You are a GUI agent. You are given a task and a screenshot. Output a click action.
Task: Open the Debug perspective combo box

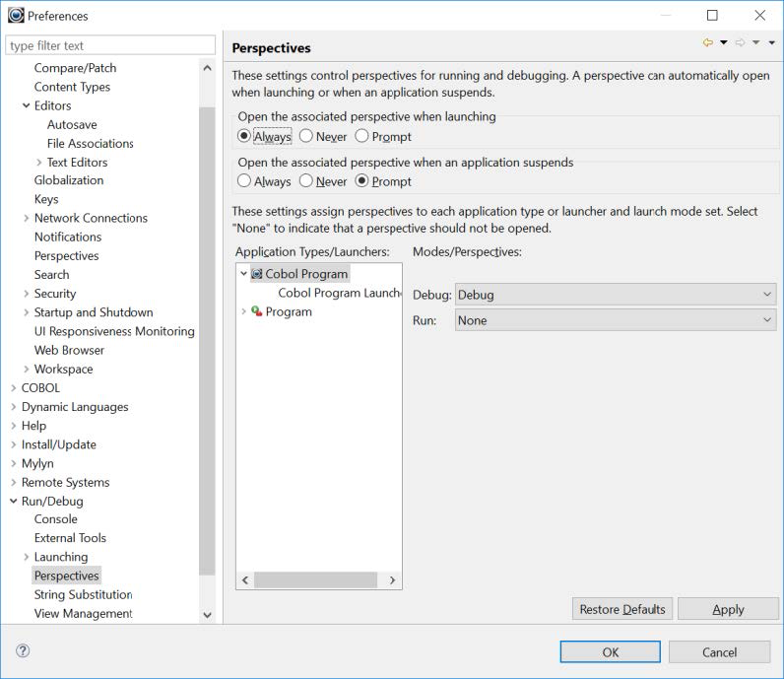click(616, 295)
